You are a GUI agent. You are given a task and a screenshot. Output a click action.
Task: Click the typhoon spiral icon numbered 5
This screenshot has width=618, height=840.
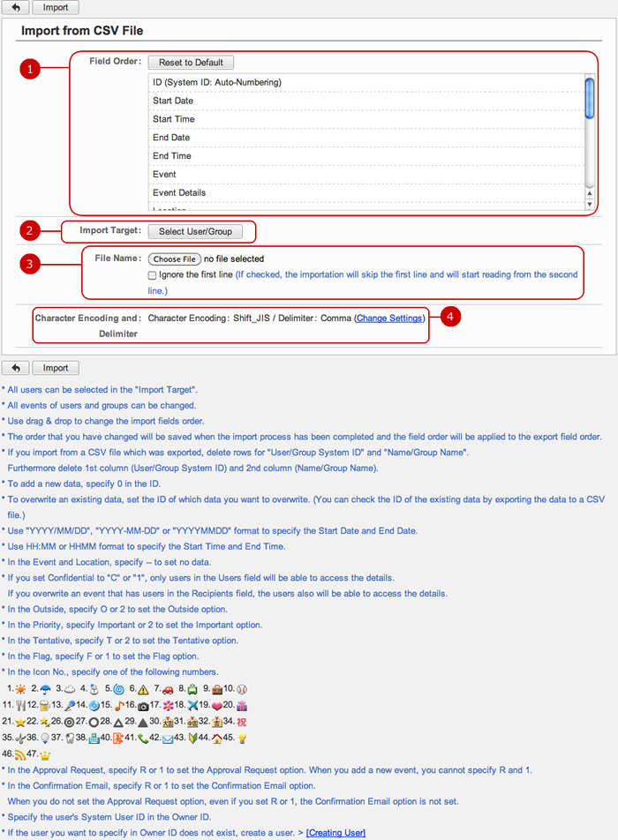119,689
